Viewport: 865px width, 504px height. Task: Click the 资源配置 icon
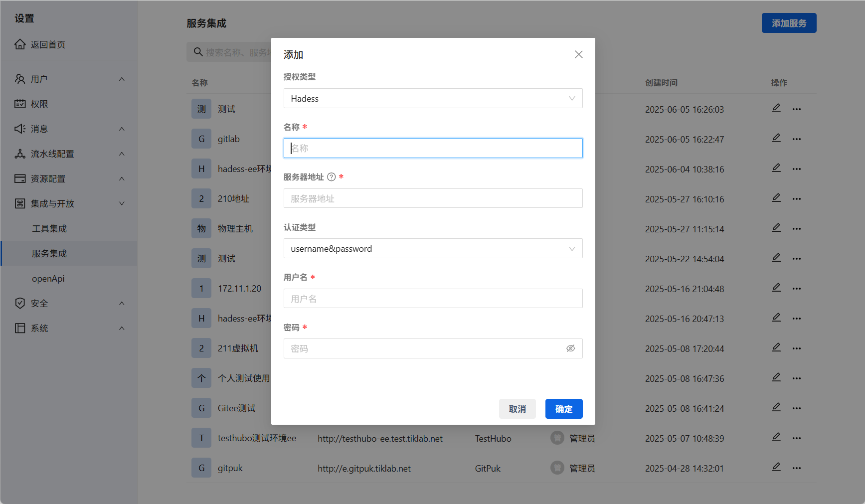(20, 178)
